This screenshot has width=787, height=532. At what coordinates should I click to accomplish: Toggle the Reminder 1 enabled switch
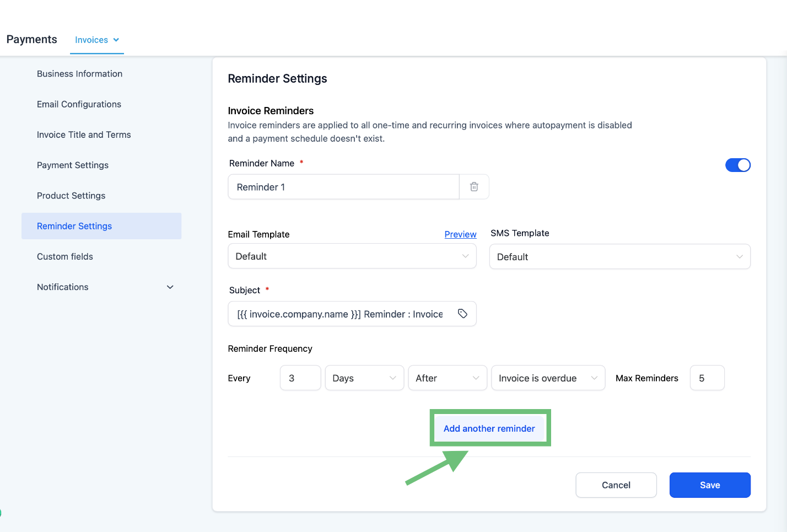click(x=737, y=165)
